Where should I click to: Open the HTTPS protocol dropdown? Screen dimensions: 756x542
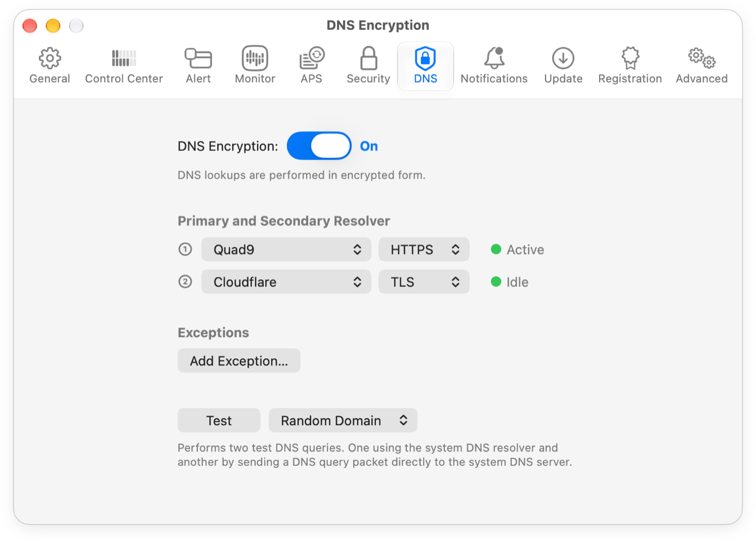tap(424, 250)
